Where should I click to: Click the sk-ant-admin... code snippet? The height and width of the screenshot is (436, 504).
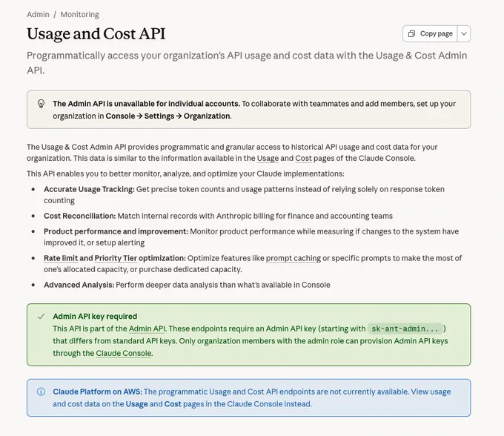[405, 328]
